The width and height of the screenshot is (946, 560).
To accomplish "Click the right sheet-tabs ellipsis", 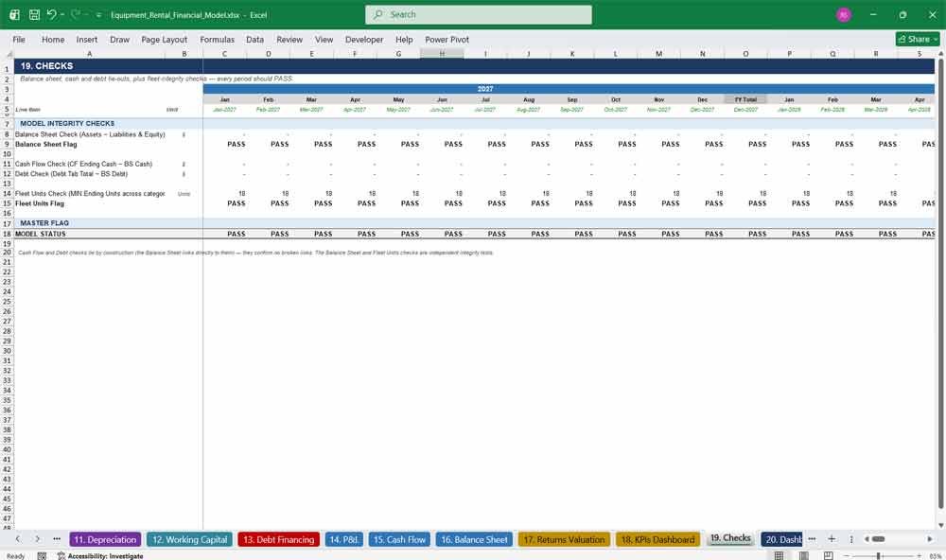I will (x=812, y=539).
